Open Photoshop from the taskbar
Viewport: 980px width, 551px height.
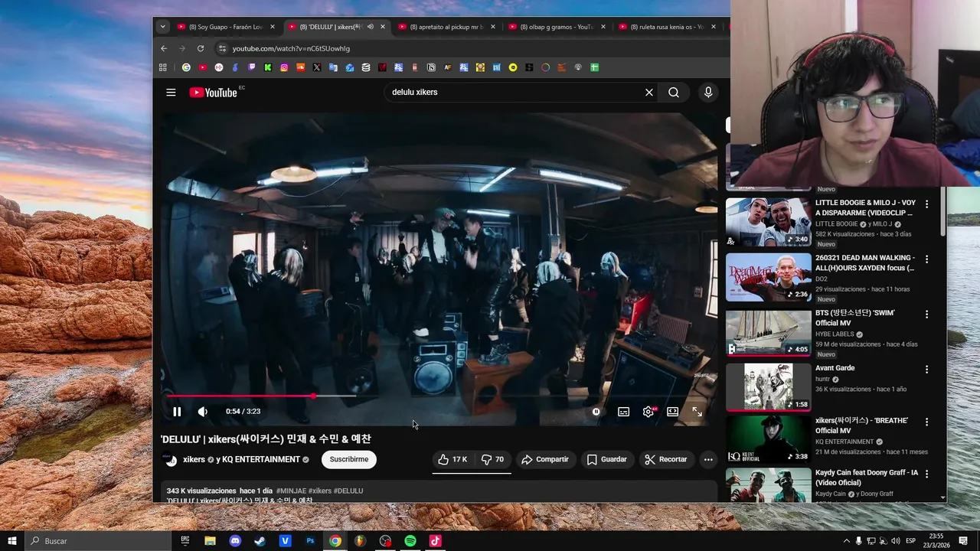[310, 541]
